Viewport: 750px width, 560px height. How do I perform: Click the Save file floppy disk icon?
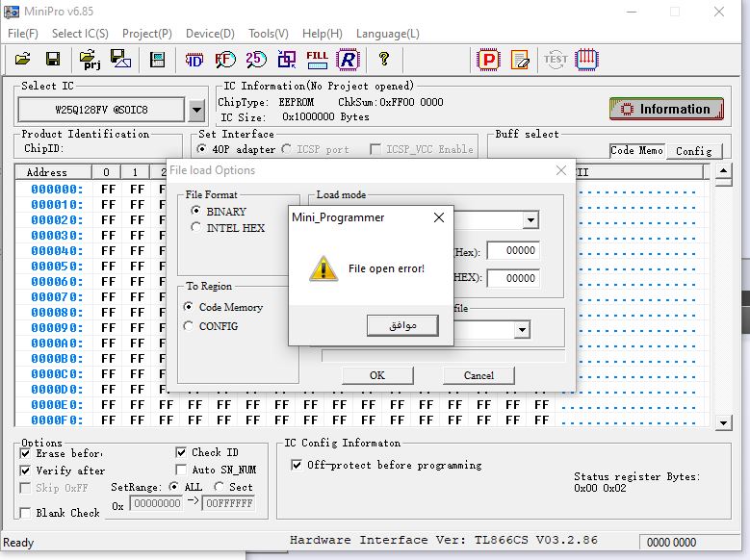(53, 60)
